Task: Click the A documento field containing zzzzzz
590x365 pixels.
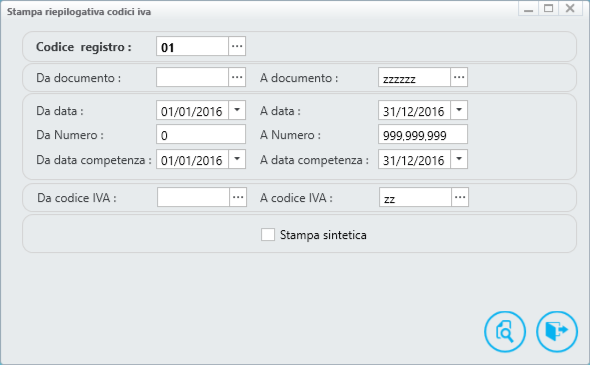Action: (414, 77)
